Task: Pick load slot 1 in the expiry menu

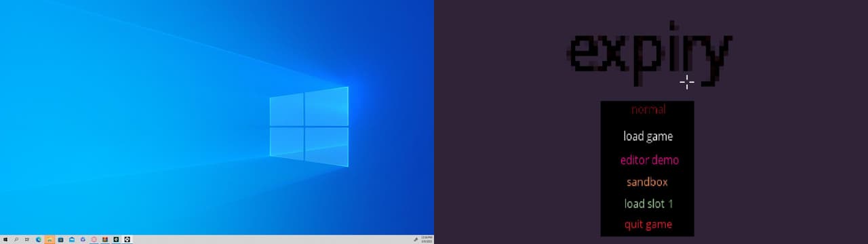Action: (648, 203)
